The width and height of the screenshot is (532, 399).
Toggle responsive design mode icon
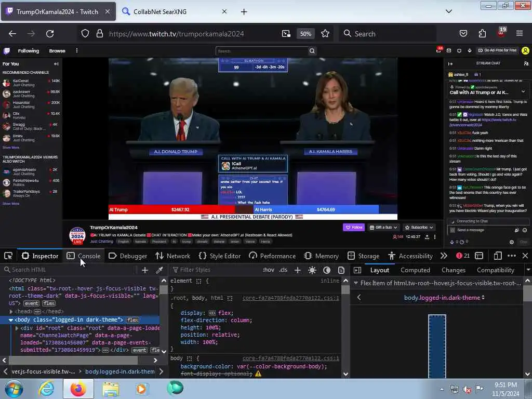498,256
